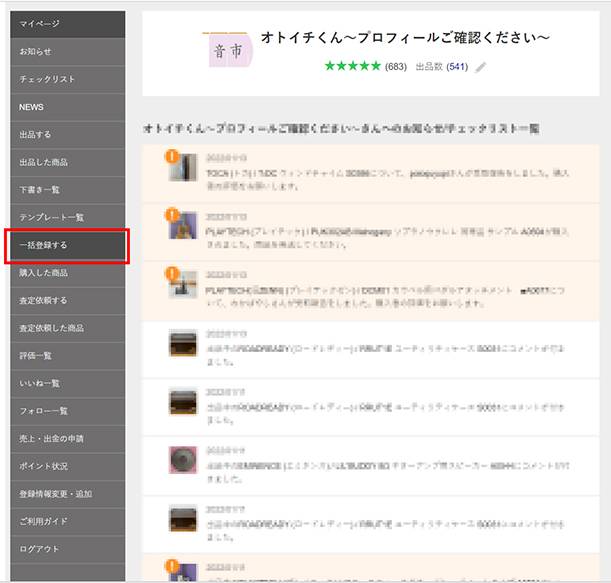Open マイページ in the sidebar

click(x=66, y=23)
